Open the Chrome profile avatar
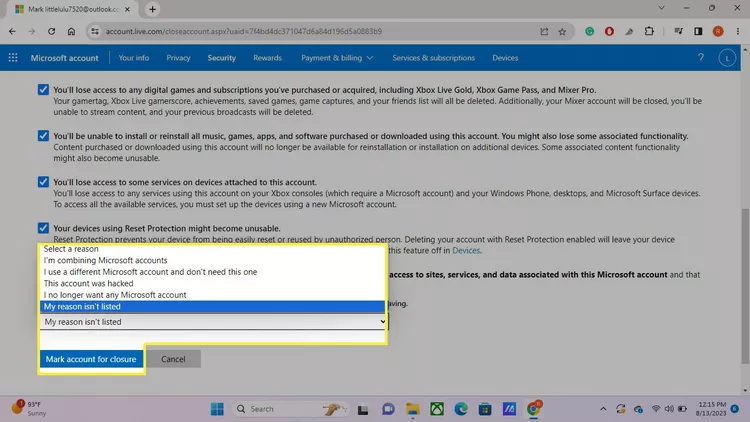 pos(717,32)
